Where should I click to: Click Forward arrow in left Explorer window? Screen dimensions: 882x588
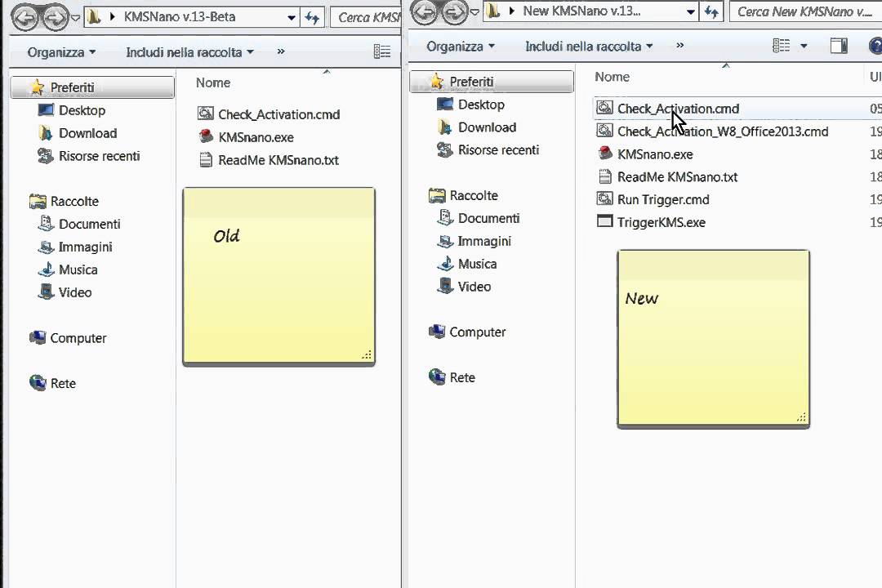click(x=56, y=18)
